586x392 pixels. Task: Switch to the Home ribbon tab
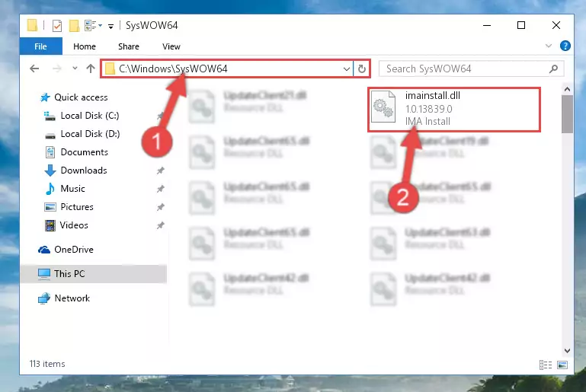click(85, 46)
